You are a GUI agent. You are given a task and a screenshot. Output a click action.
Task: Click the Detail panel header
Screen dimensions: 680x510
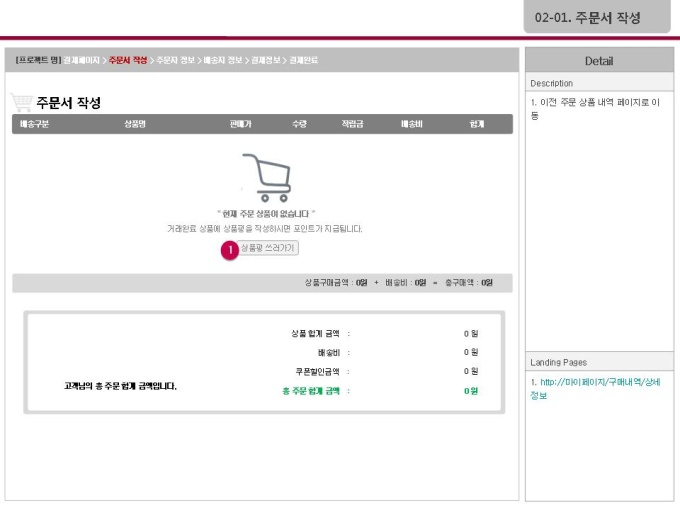(599, 61)
